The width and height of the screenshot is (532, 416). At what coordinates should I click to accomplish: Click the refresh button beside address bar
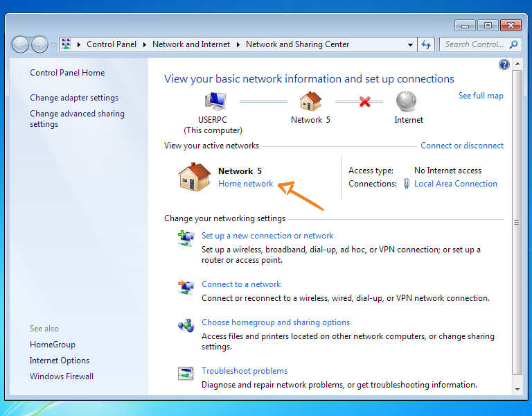coord(426,44)
